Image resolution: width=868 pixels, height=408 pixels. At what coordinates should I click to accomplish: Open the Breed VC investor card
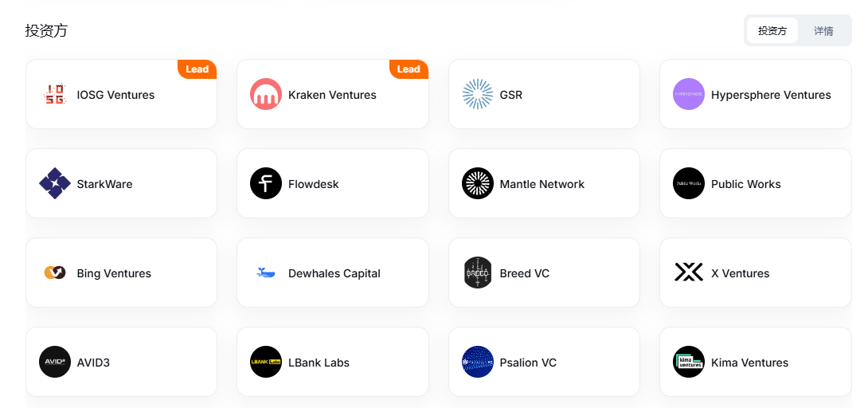tap(544, 273)
